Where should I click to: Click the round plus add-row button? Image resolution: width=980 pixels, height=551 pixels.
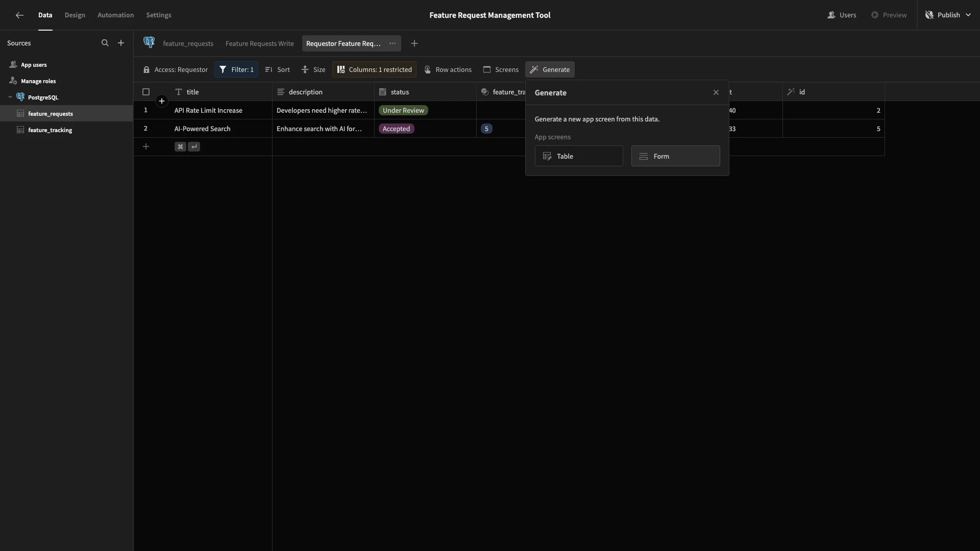(x=162, y=101)
